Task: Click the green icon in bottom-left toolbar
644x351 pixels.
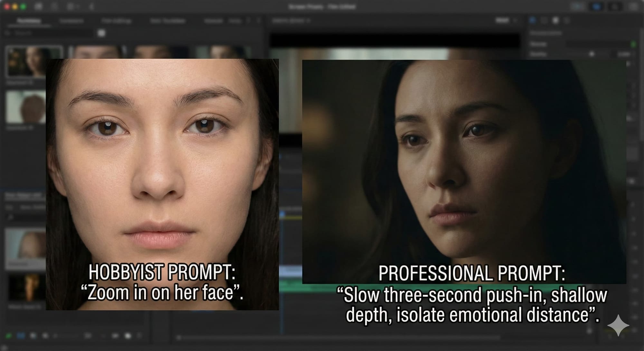Action: pos(9,336)
